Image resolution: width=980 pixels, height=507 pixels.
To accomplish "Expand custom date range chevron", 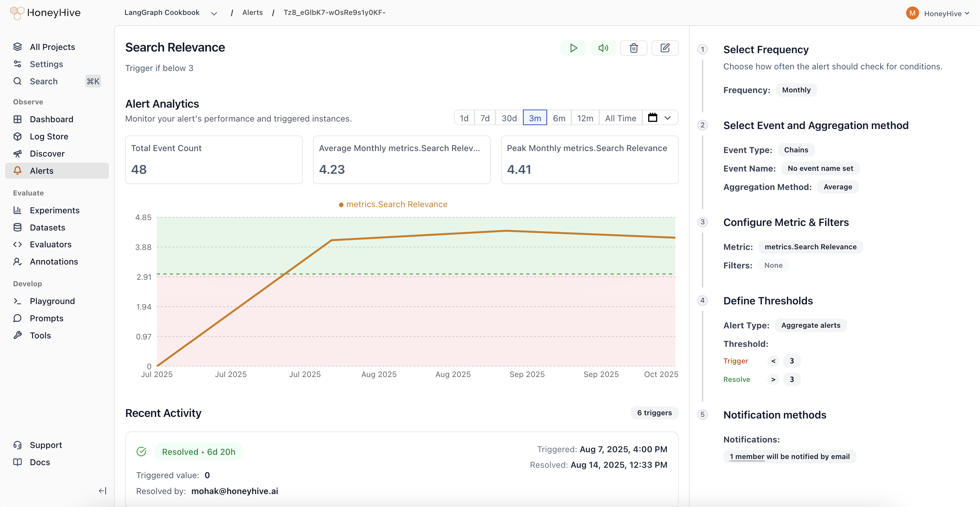I will coord(668,118).
